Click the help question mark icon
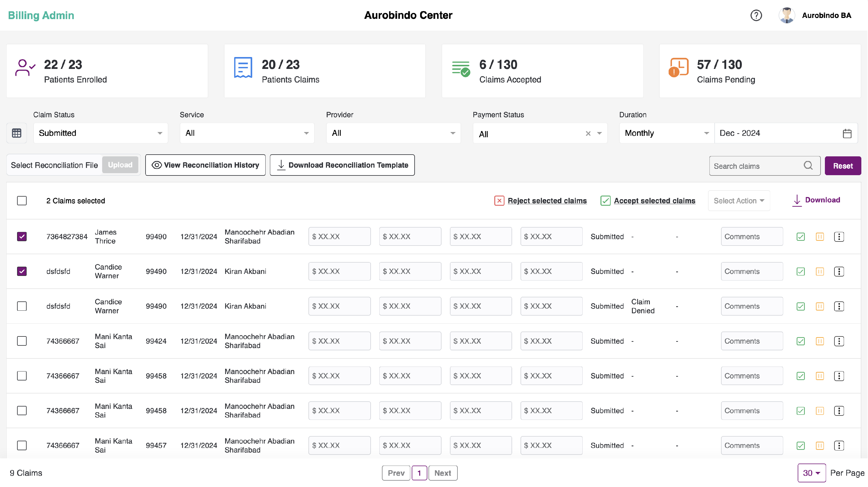 click(x=756, y=16)
